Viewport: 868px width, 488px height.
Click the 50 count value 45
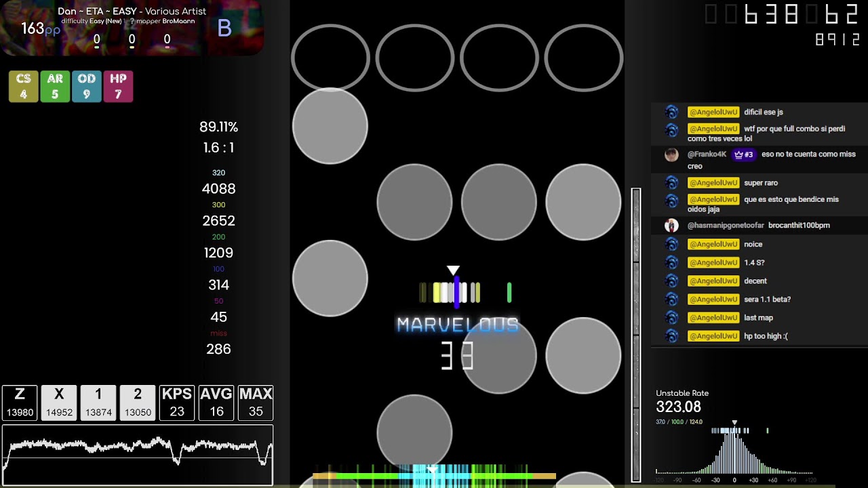coord(218,317)
